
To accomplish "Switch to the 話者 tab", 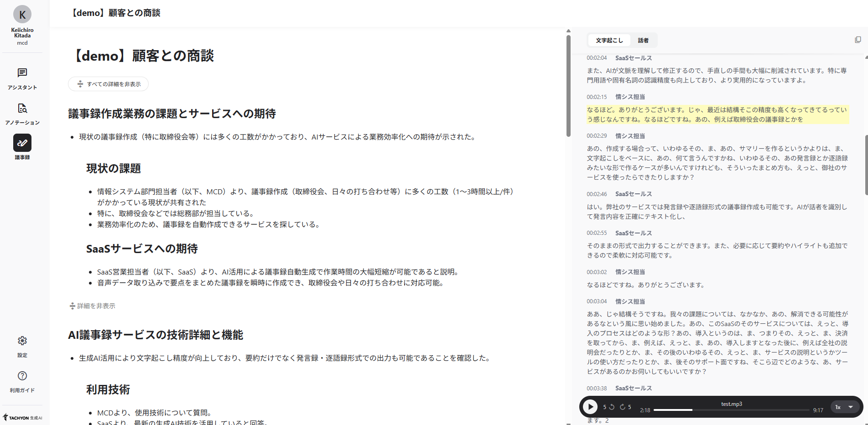I will (x=643, y=40).
